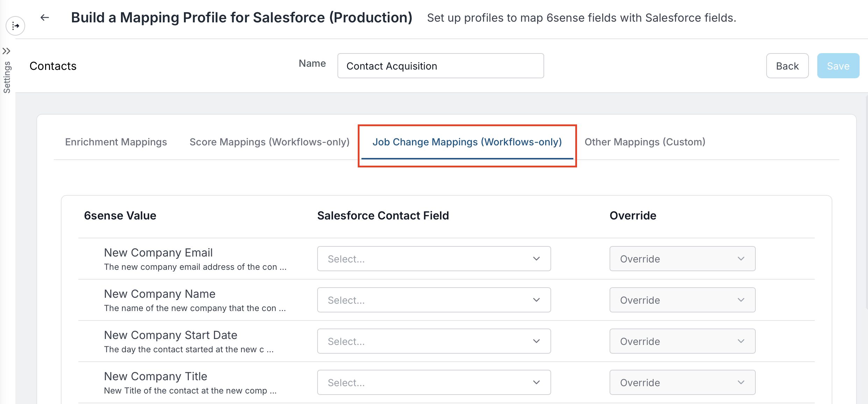This screenshot has height=404, width=868.
Task: Open Override dropdown for New Company Name
Action: click(x=682, y=300)
